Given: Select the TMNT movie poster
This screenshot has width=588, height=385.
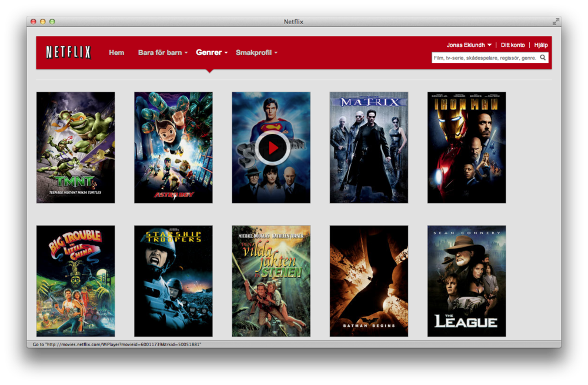Looking at the screenshot, I should pos(75,148).
